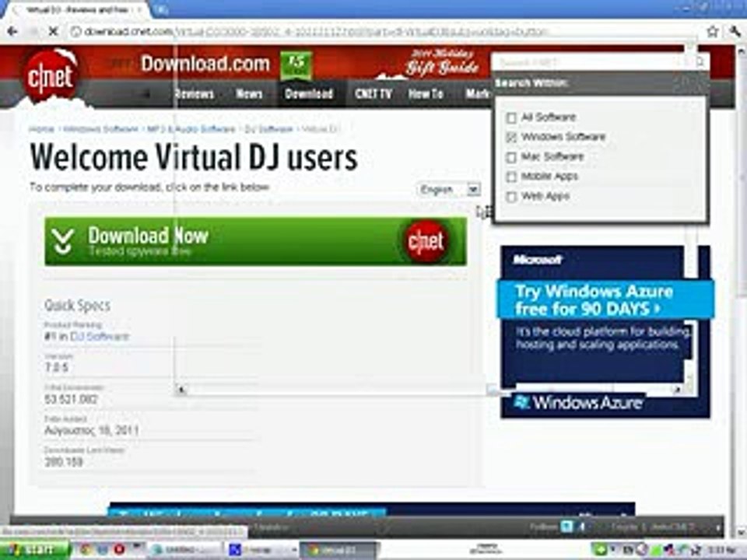Select the Virtual DJ Reviews browser tab
This screenshot has width=747, height=560.
(x=79, y=9)
